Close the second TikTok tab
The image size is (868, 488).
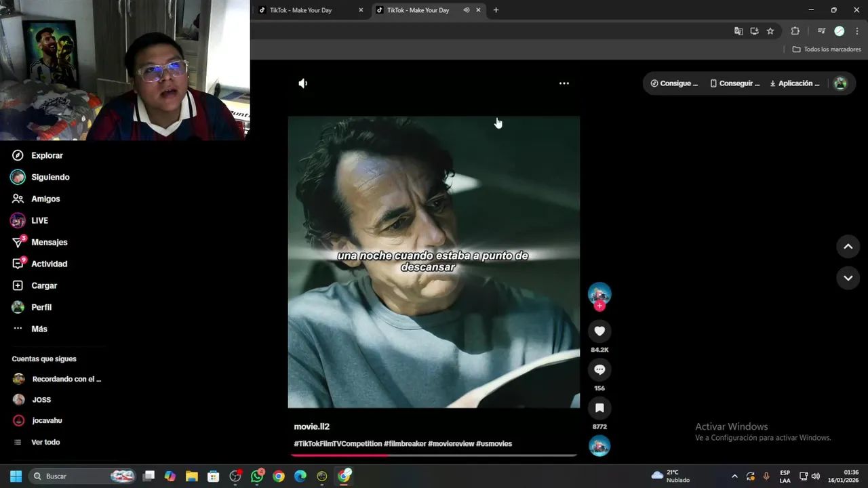(478, 10)
